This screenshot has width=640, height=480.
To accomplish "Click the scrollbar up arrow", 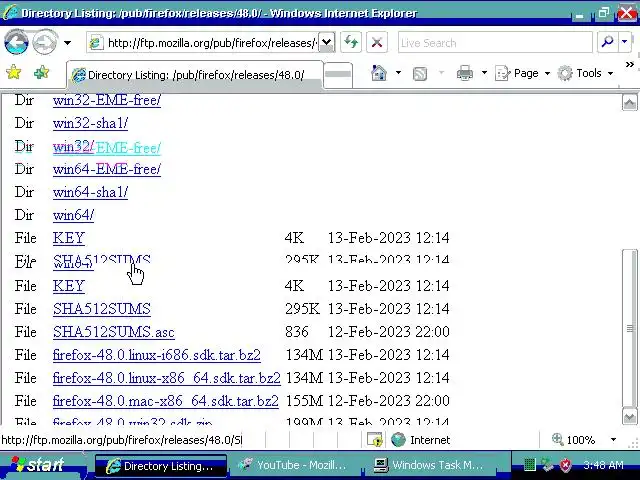I will 629,102.
